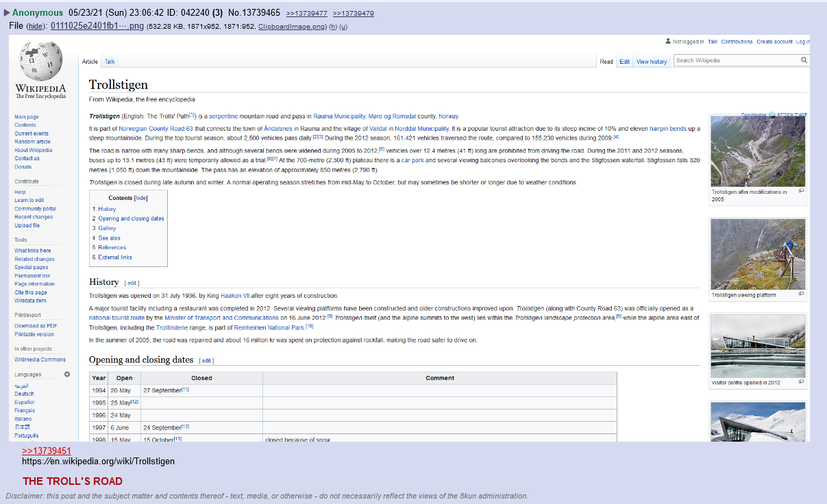Open Wikimedia Commons link

40,360
